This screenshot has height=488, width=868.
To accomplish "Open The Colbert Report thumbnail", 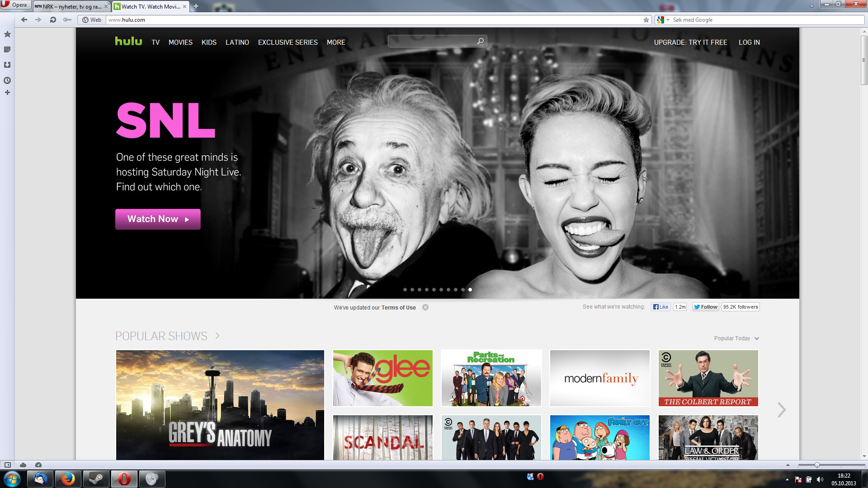I will pyautogui.click(x=708, y=378).
